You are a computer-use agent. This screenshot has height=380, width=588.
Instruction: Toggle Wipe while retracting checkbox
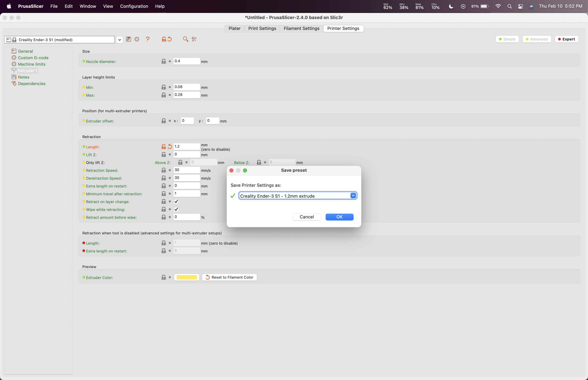click(176, 209)
